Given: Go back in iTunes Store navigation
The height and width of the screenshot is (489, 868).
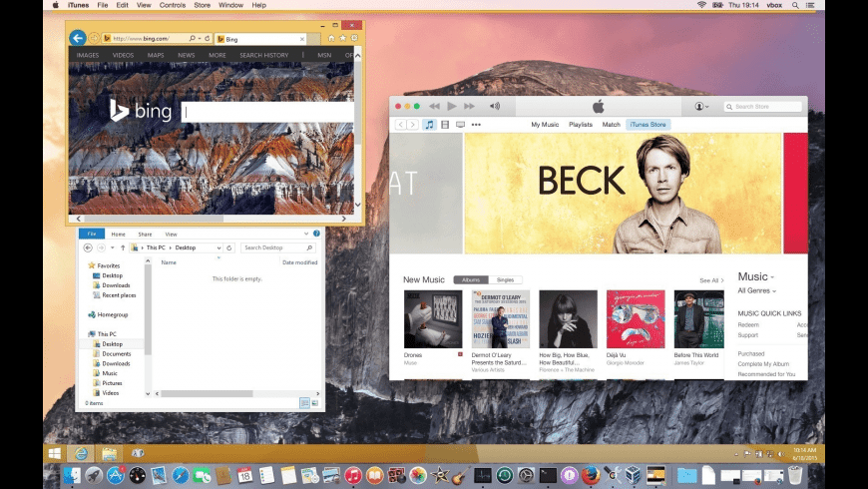Looking at the screenshot, I should click(401, 125).
